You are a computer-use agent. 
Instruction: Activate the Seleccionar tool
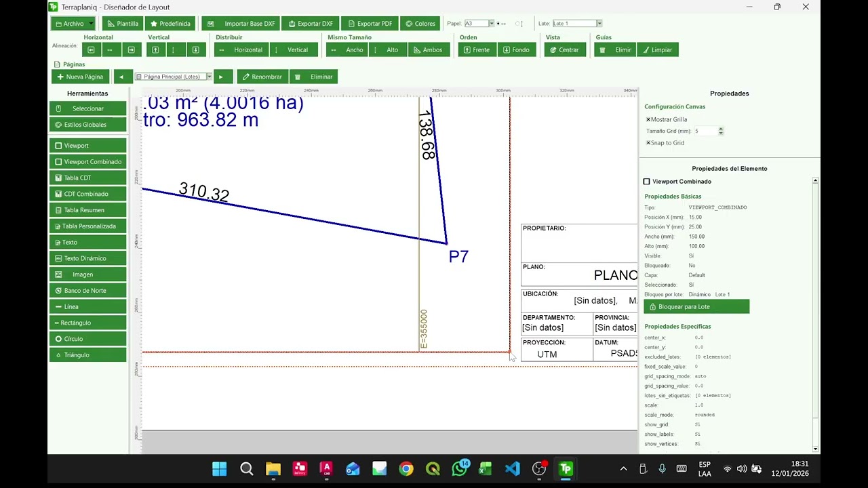coord(87,108)
